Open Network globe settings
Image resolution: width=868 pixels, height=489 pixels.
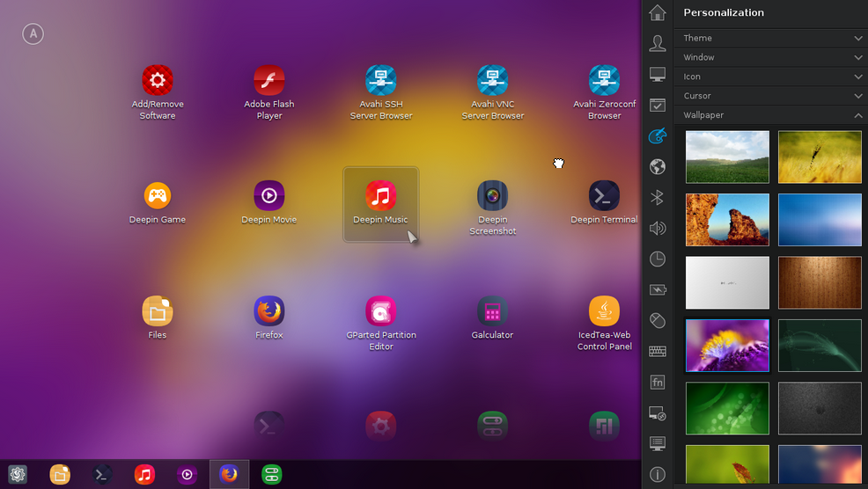[x=658, y=166]
